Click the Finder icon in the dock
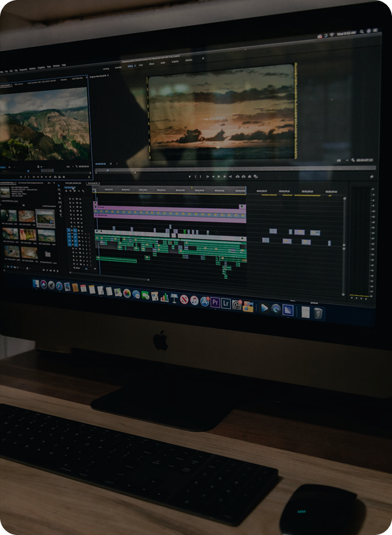392x535 pixels. pyautogui.click(x=36, y=284)
